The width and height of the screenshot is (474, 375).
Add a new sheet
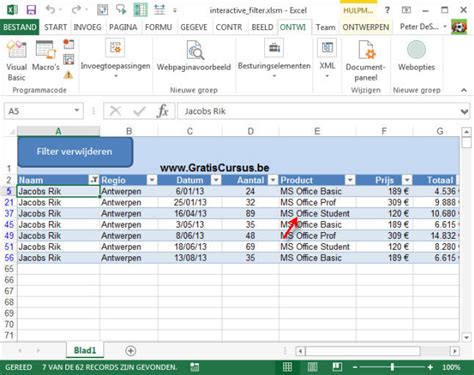pyautogui.click(x=130, y=351)
